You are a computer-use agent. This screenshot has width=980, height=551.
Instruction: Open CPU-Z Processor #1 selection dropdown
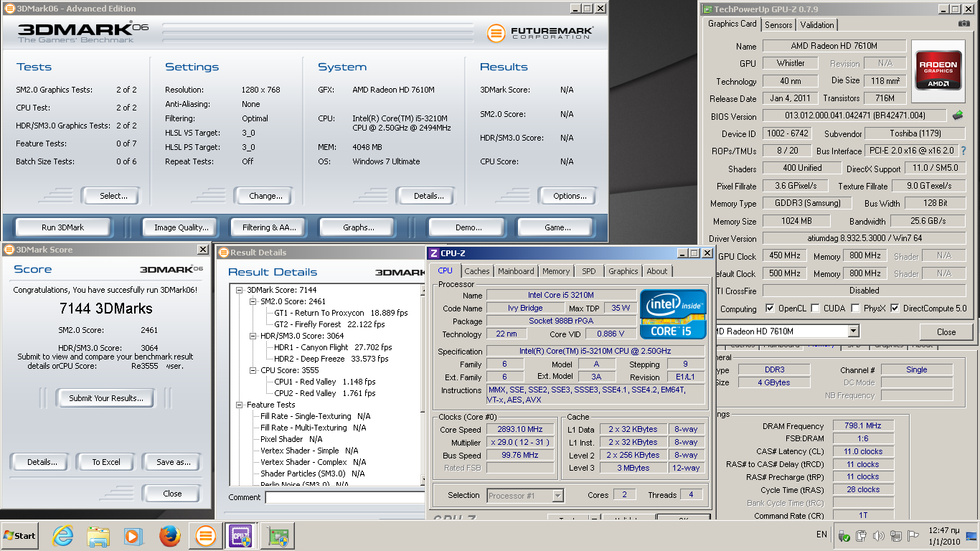(557, 495)
